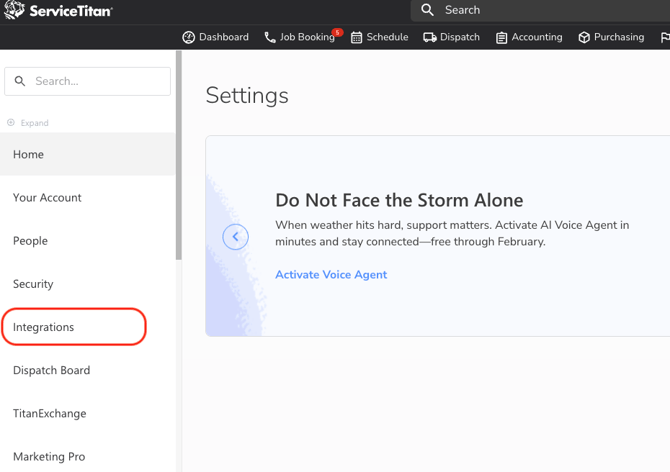Open the Accounting tab
Viewport: 670px width, 472px height.
529,37
